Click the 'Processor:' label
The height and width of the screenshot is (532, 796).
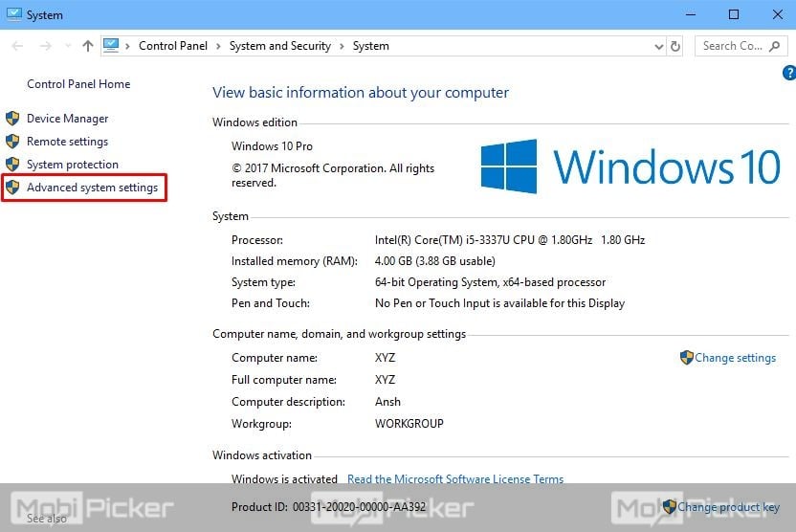(x=257, y=239)
